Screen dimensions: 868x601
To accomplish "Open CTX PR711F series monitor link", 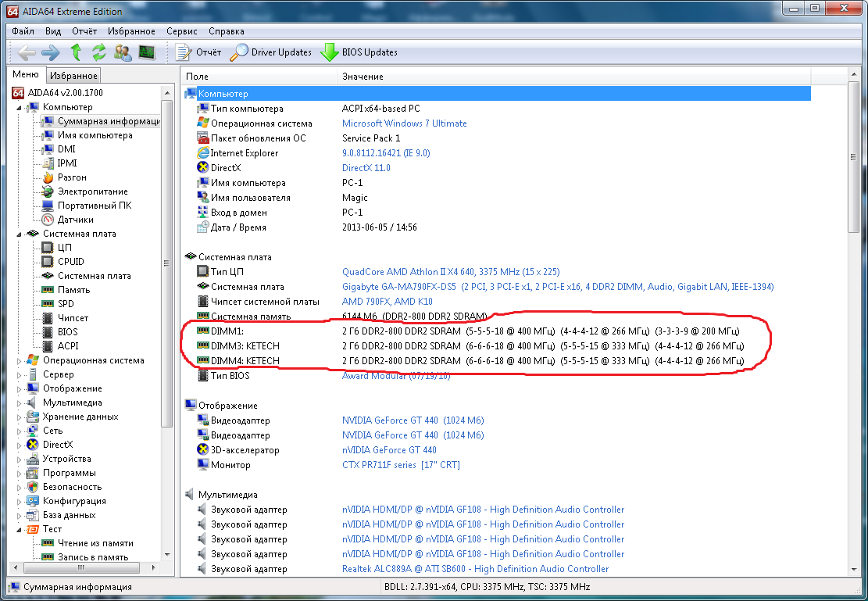I will (x=401, y=465).
